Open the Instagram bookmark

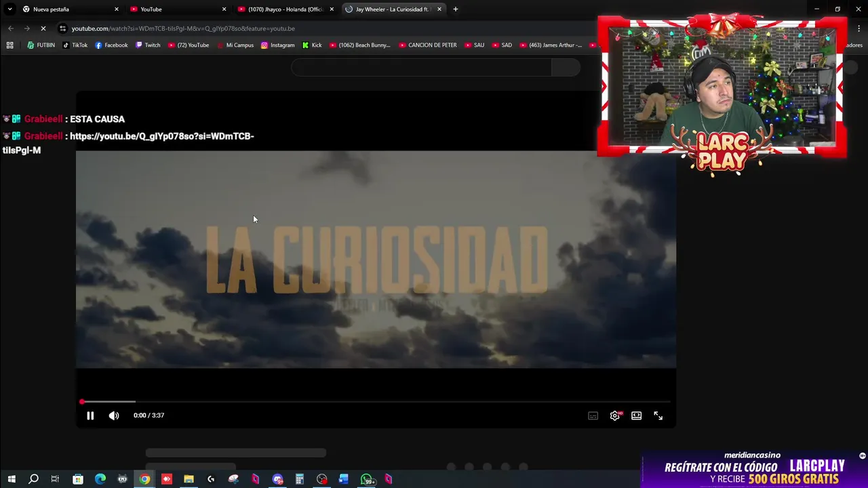click(277, 45)
